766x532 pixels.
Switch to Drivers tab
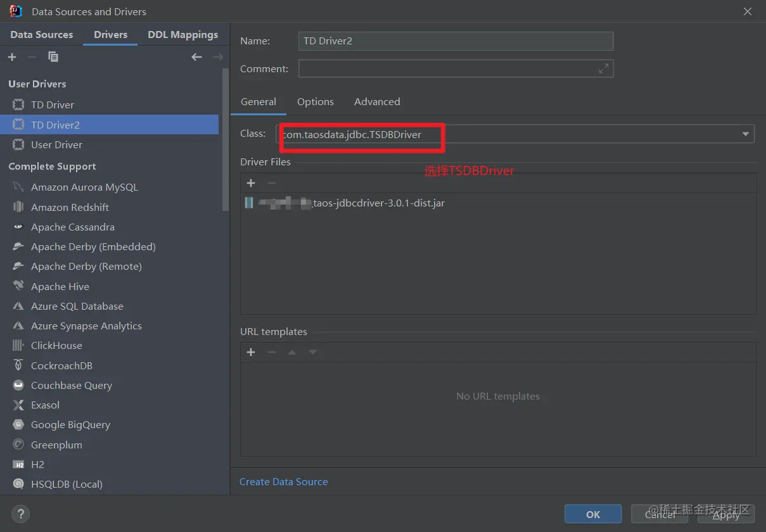coord(111,35)
